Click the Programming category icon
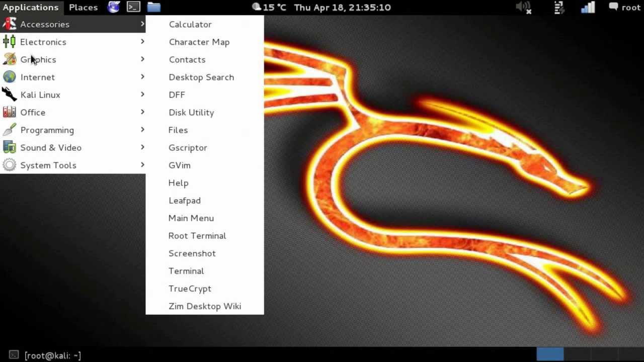This screenshot has height=362, width=644. pos(9,130)
